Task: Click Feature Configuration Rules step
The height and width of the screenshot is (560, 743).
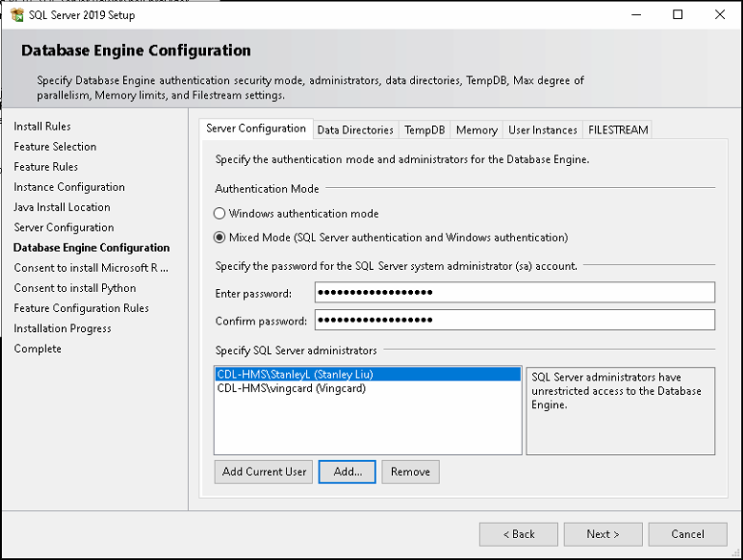Action: (81, 308)
